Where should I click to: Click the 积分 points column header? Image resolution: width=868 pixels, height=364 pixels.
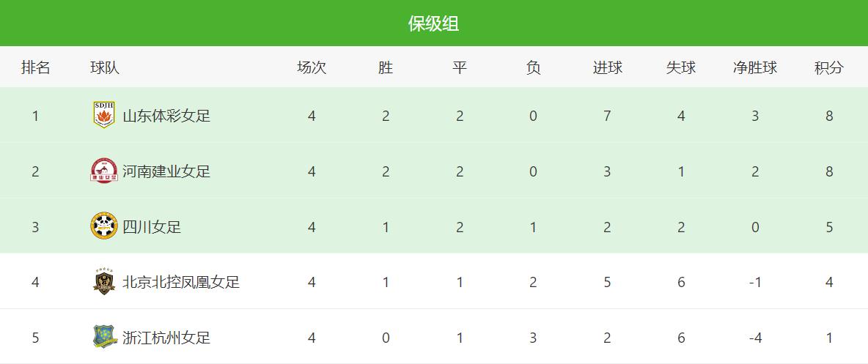pyautogui.click(x=828, y=68)
